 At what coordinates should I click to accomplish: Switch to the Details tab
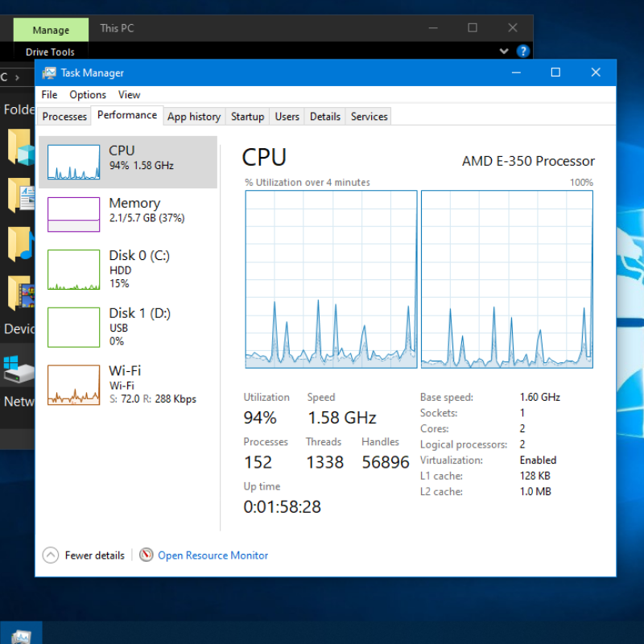[x=325, y=117]
